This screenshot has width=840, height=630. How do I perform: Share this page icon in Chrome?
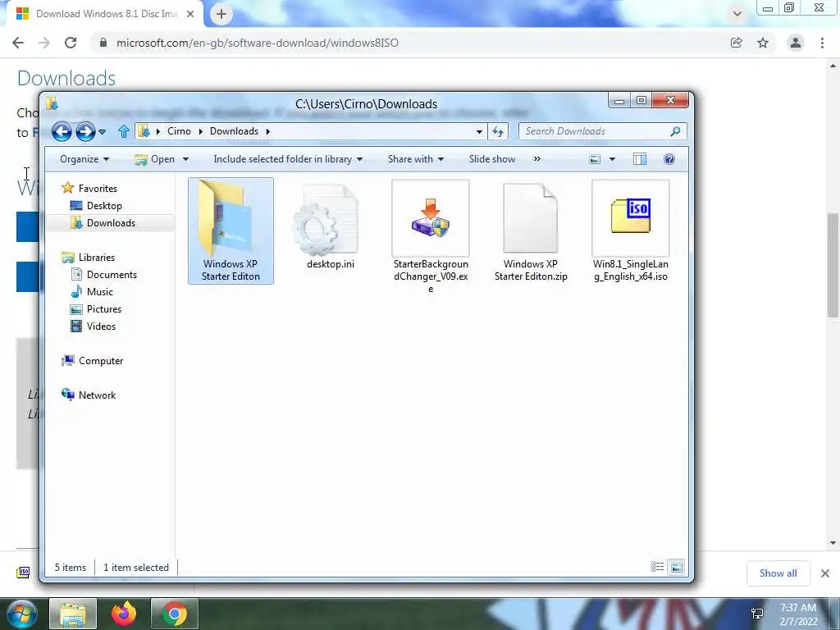click(x=736, y=43)
